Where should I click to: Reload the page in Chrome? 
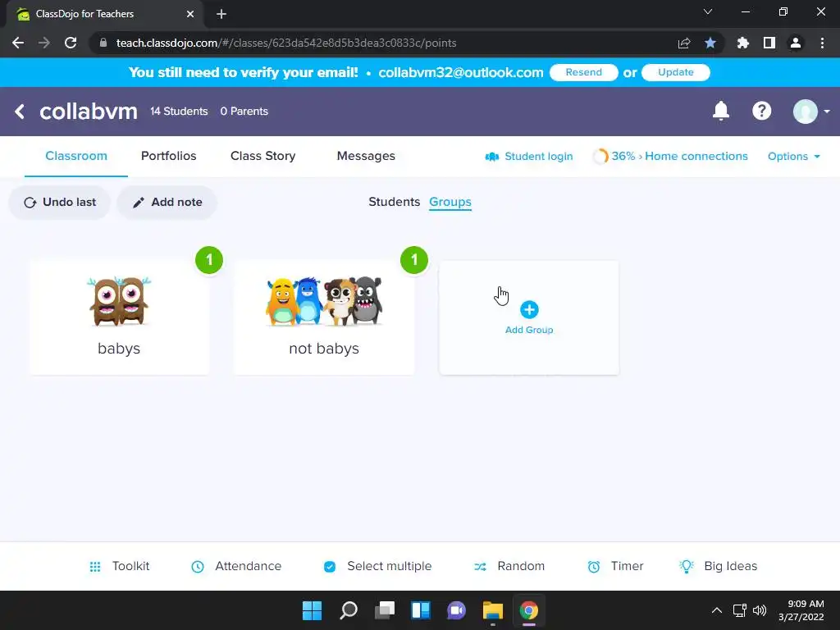coord(71,43)
